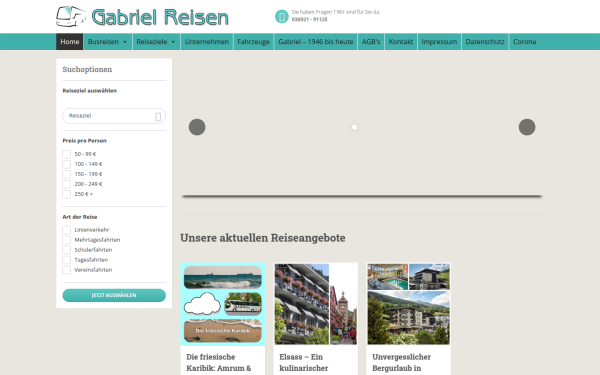Viewport: 600px width, 375px height.
Task: Open the Unvergesslicher Bergurlaub title link
Action: (x=401, y=363)
